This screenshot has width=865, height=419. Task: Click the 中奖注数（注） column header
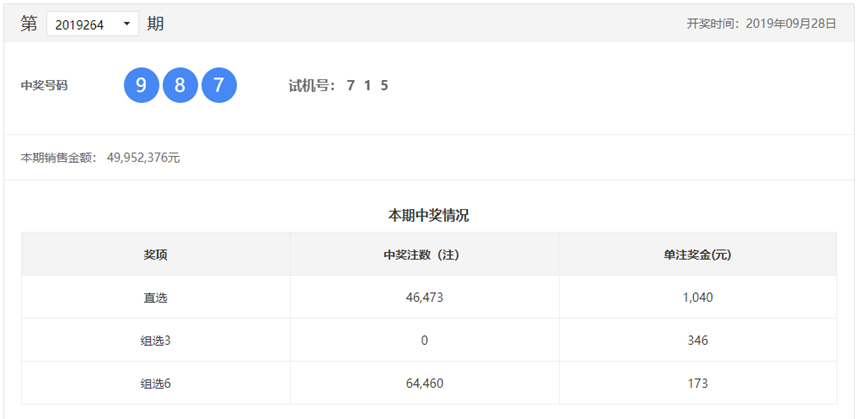[424, 255]
